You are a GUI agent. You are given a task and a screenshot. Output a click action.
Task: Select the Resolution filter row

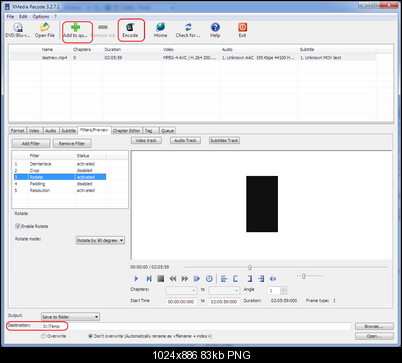[x=60, y=190]
